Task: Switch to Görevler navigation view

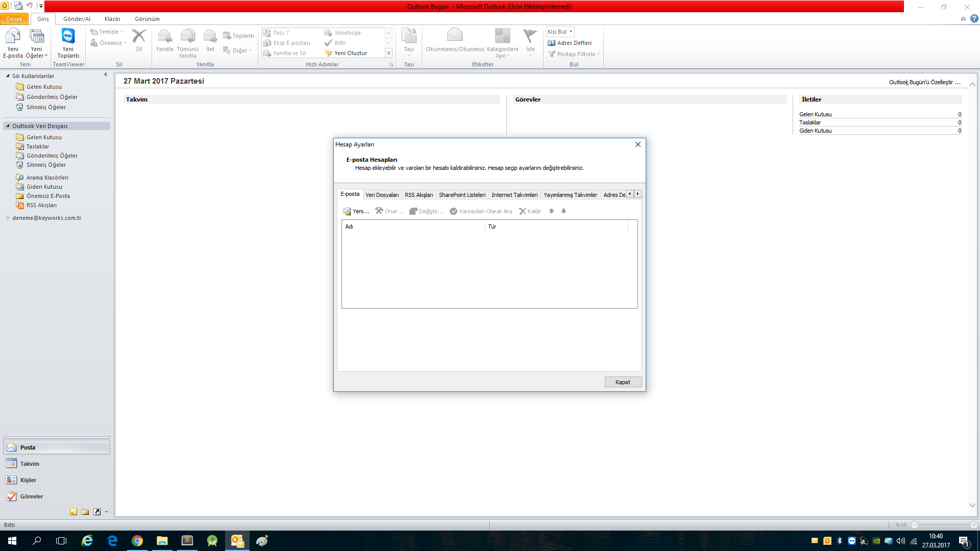Action: (x=57, y=496)
